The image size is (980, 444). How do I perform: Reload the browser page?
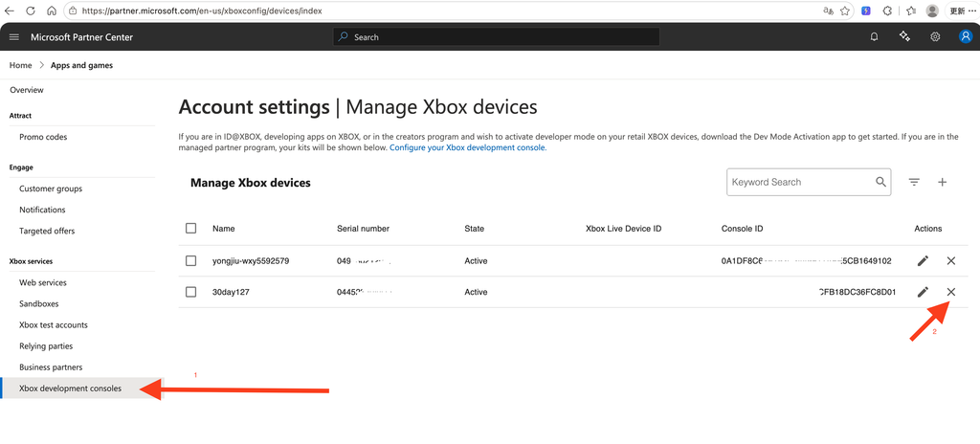click(x=31, y=11)
